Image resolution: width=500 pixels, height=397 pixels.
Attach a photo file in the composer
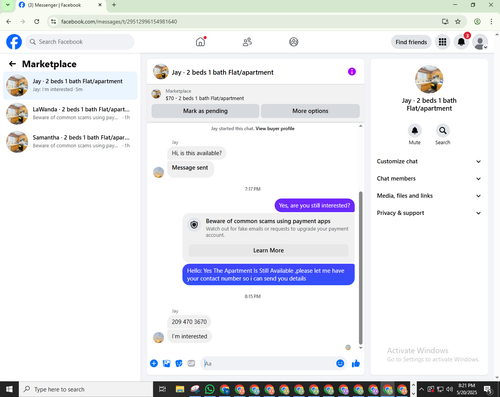tap(166, 363)
